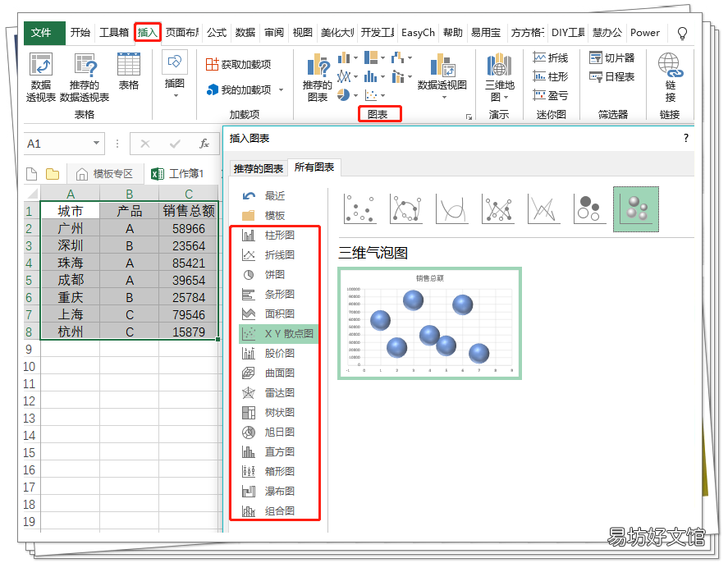Screen dimensions: 728x563
Task: Open the Illustrations (插图) dropdown
Action: 175,75
